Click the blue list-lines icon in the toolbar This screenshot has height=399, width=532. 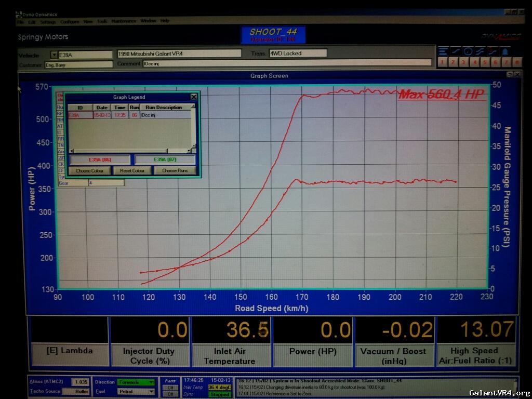[x=443, y=51]
